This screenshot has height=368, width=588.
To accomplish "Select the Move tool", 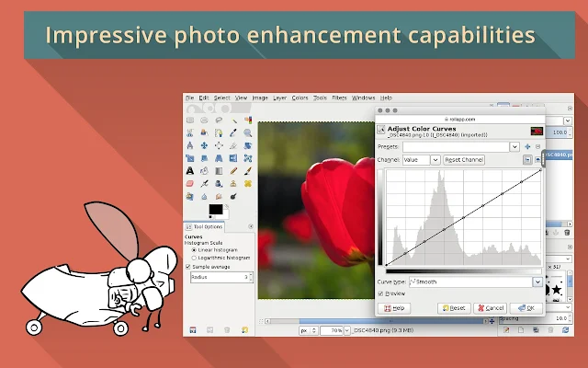I will click(x=204, y=145).
